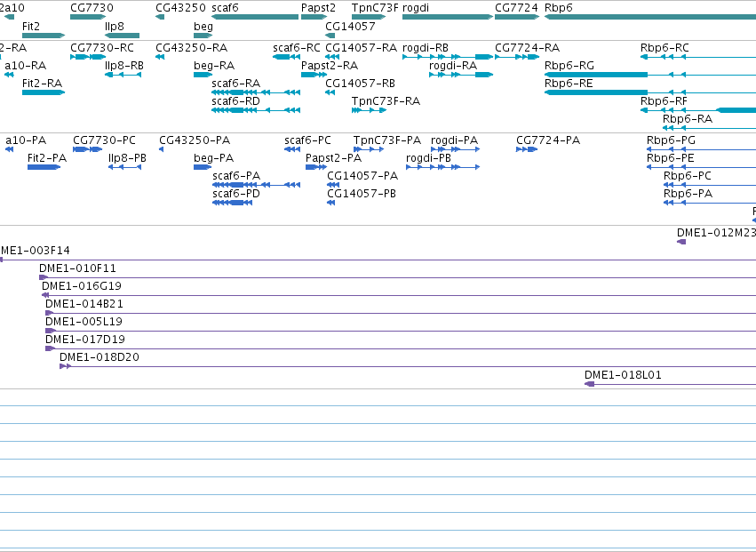Select protein Rbp6-PC

tap(710, 185)
